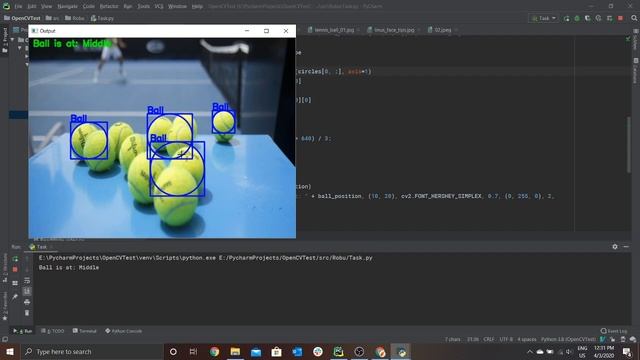Open Mail app from the taskbar

[256, 352]
